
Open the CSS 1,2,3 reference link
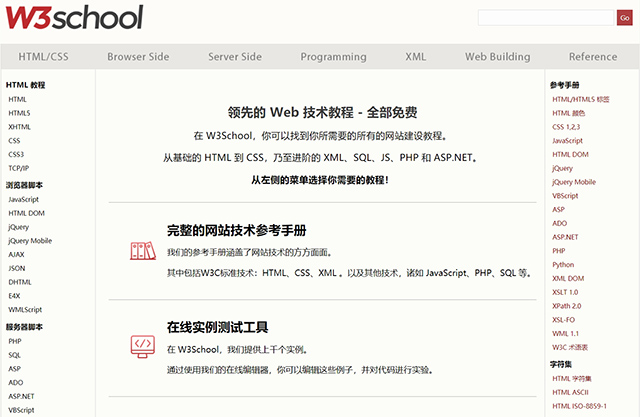click(566, 127)
